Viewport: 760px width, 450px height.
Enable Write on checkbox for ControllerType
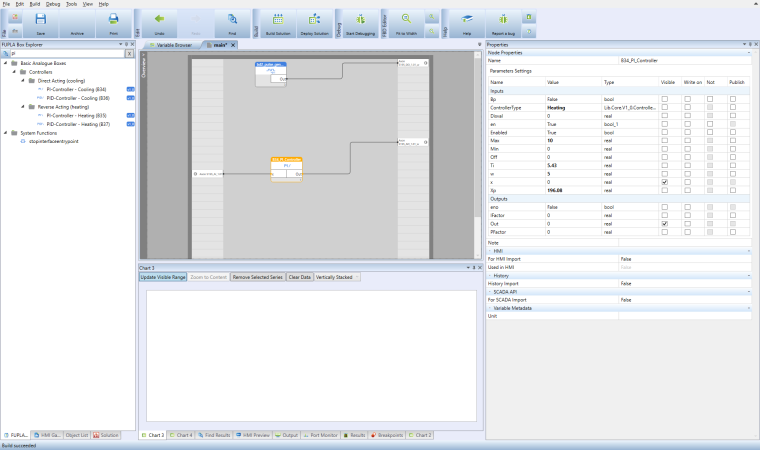[x=688, y=106]
